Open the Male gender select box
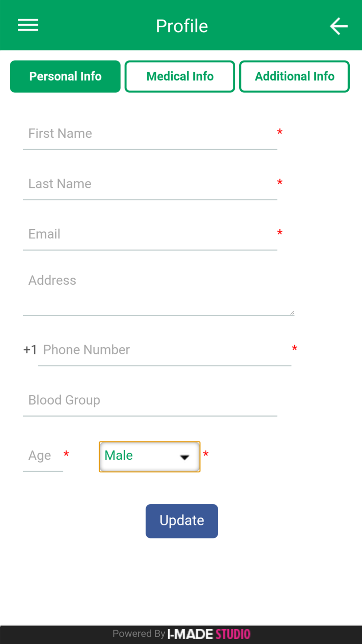 141,456
